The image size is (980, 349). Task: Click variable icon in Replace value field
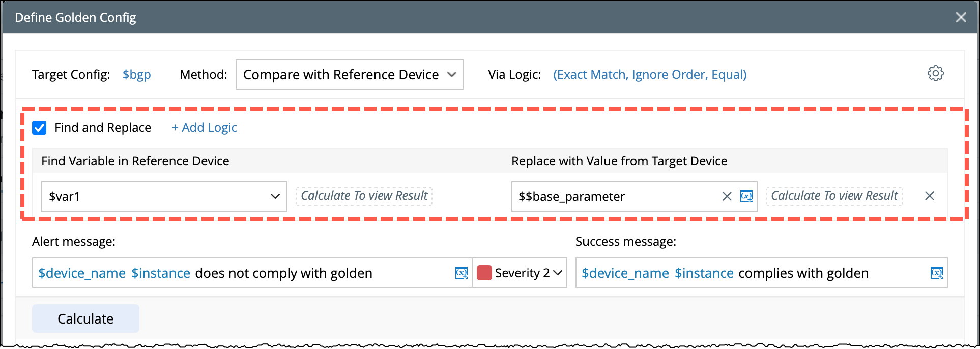point(746,196)
